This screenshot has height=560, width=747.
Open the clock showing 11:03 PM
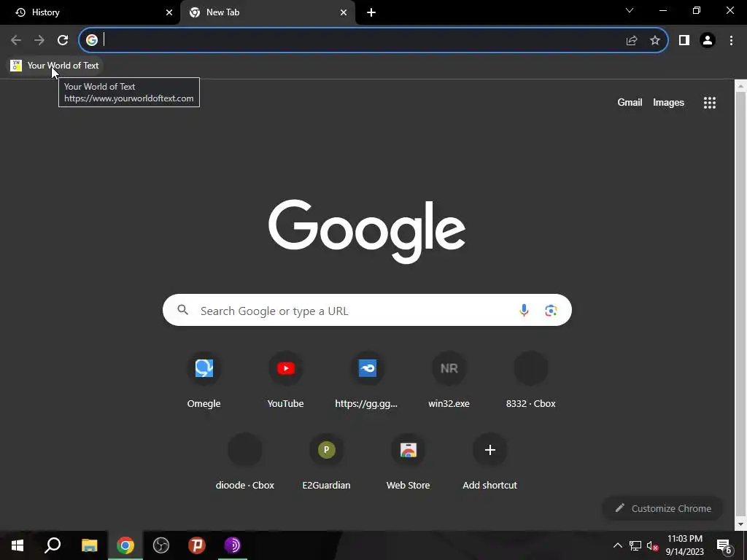click(x=684, y=545)
